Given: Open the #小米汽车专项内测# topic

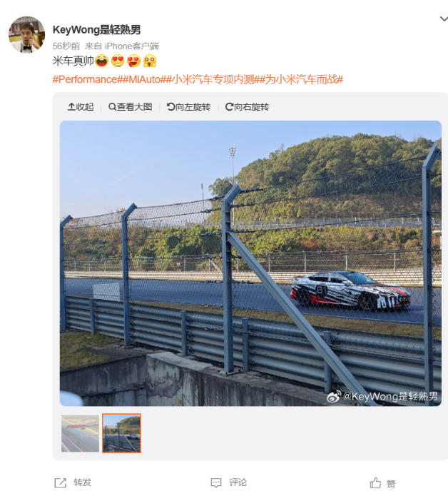Looking at the screenshot, I should click(213, 79).
